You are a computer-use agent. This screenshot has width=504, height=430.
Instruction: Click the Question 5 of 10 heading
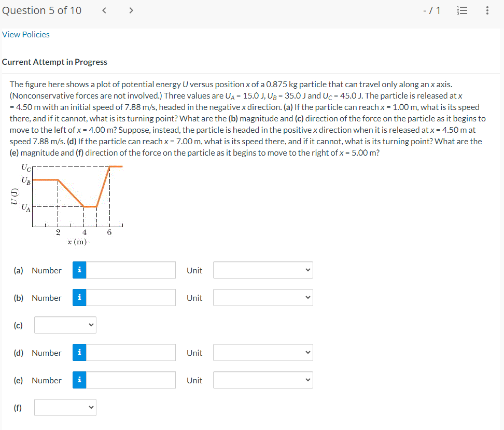42,10
